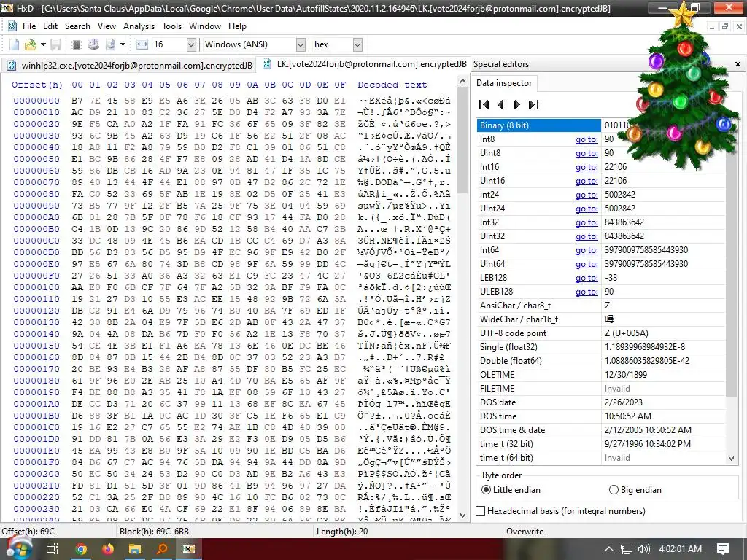
Task: Open Task View on the taskbar
Action: pos(53,549)
